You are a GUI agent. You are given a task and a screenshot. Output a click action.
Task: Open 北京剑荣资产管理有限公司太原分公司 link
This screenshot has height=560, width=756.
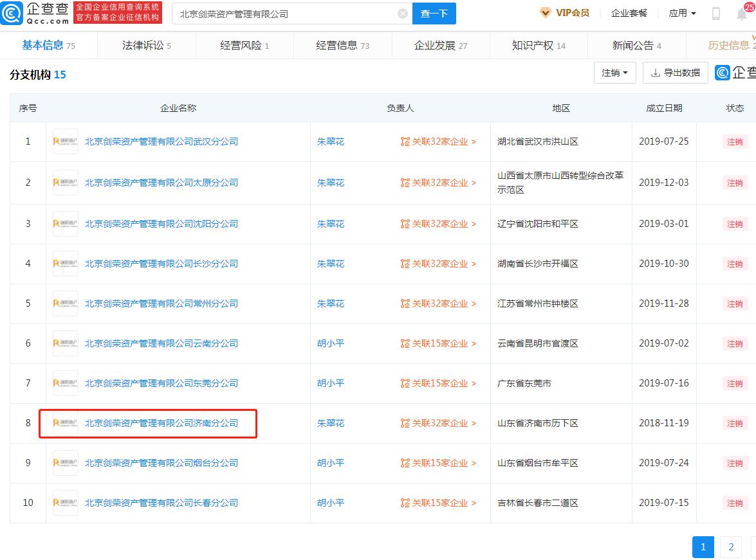point(161,183)
